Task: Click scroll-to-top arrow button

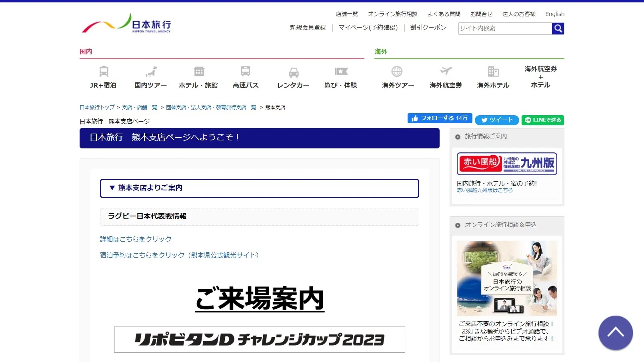Action: pos(616,333)
